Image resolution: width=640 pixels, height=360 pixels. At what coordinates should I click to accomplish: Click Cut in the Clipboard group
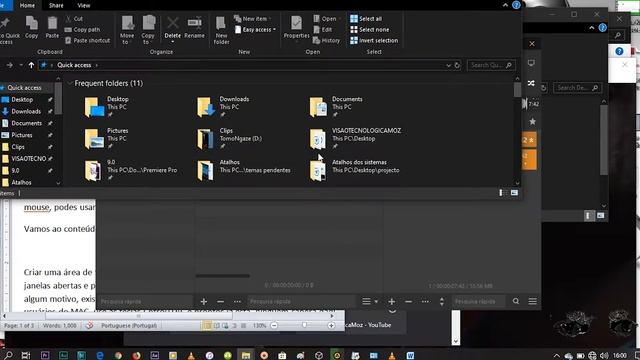pyautogui.click(x=74, y=19)
